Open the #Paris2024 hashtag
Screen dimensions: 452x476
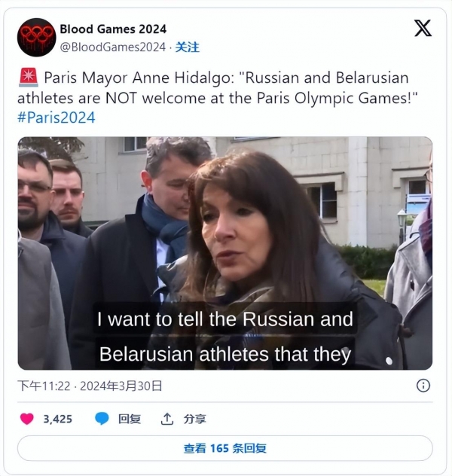(56, 117)
